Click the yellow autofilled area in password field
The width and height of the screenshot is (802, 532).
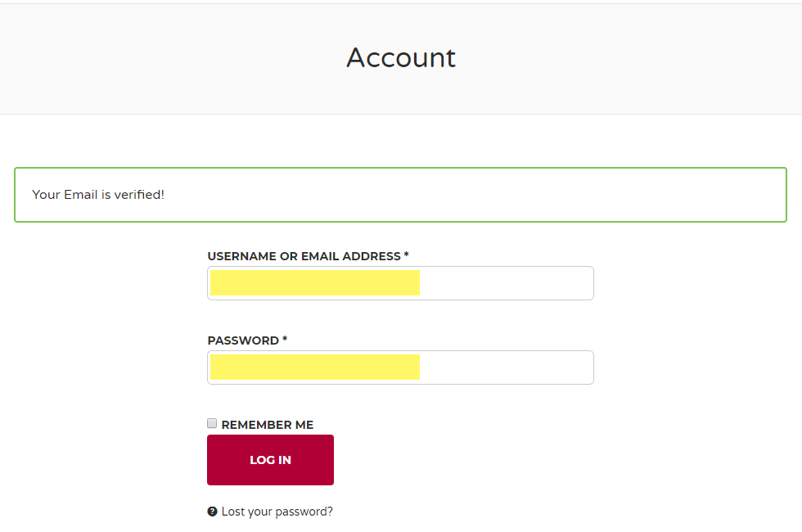315,367
